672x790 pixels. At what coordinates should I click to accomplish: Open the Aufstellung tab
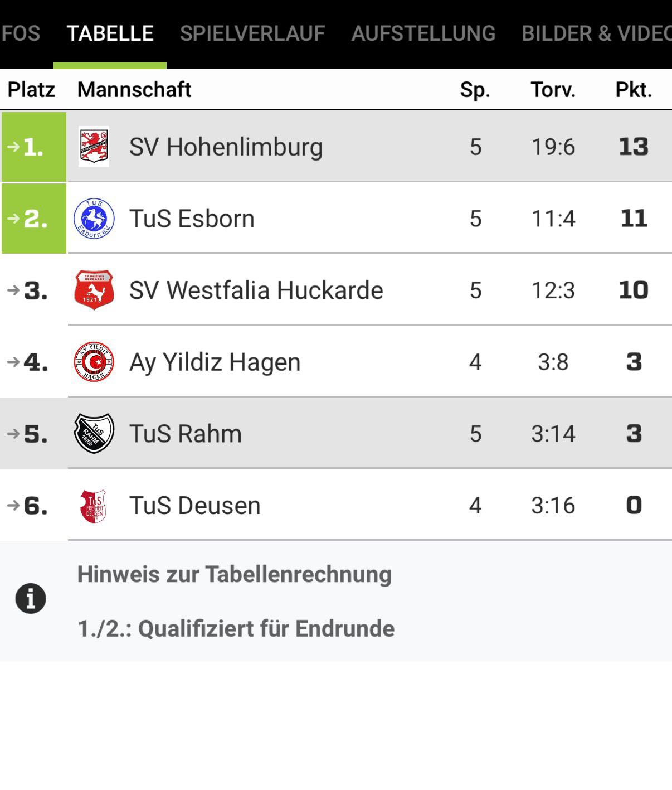[x=423, y=33]
